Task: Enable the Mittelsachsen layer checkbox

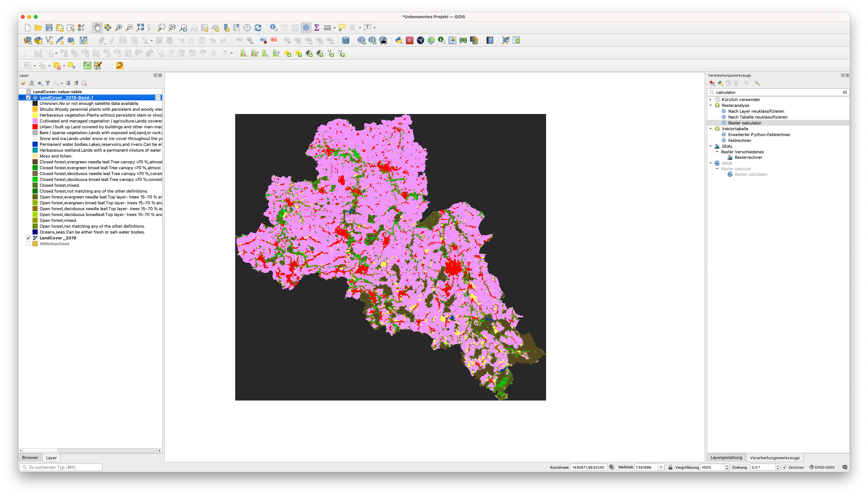Action: 28,244
